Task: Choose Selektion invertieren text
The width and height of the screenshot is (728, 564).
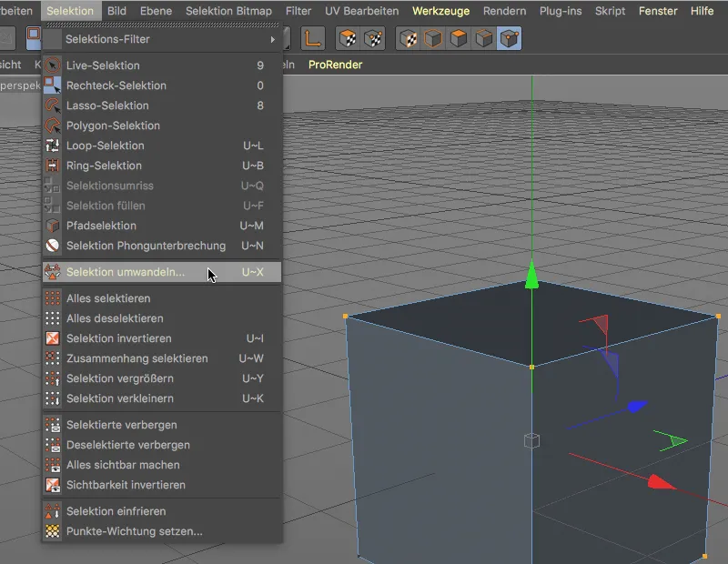Action: point(119,338)
